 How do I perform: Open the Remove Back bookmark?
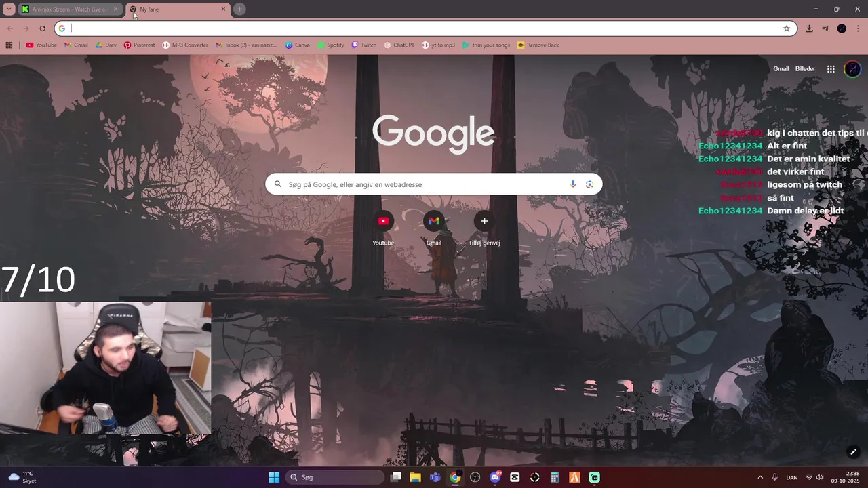pyautogui.click(x=538, y=45)
